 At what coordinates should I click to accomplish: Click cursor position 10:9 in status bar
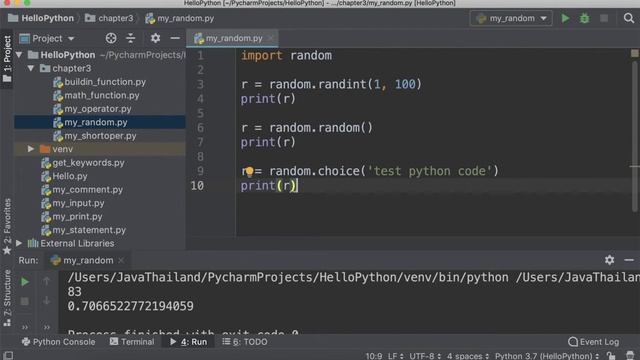click(x=374, y=356)
